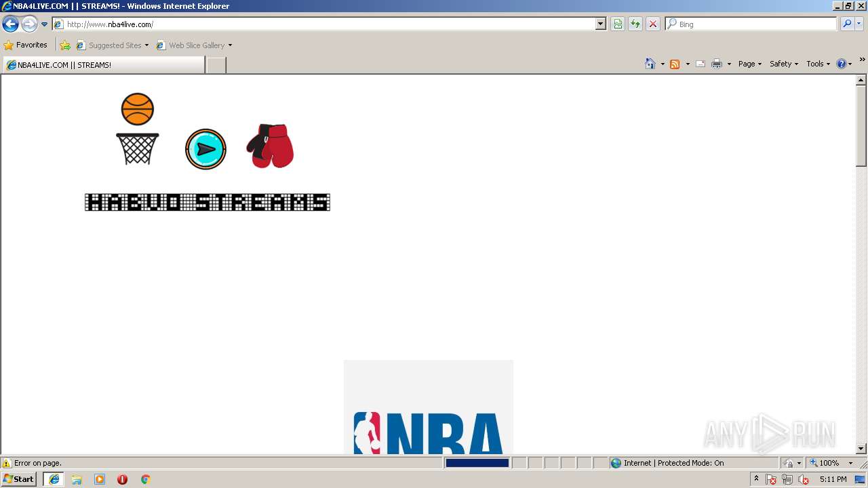Open a new blank tab
This screenshot has height=488, width=868.
216,65
